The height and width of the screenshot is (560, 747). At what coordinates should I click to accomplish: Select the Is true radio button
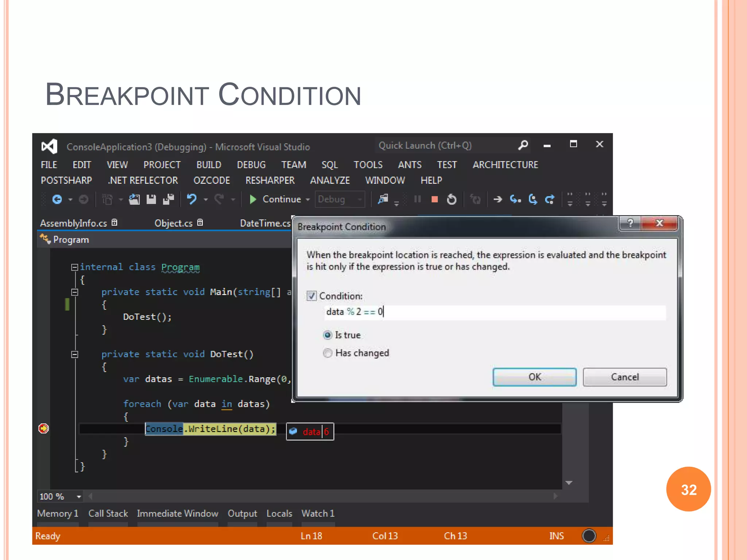tap(328, 335)
